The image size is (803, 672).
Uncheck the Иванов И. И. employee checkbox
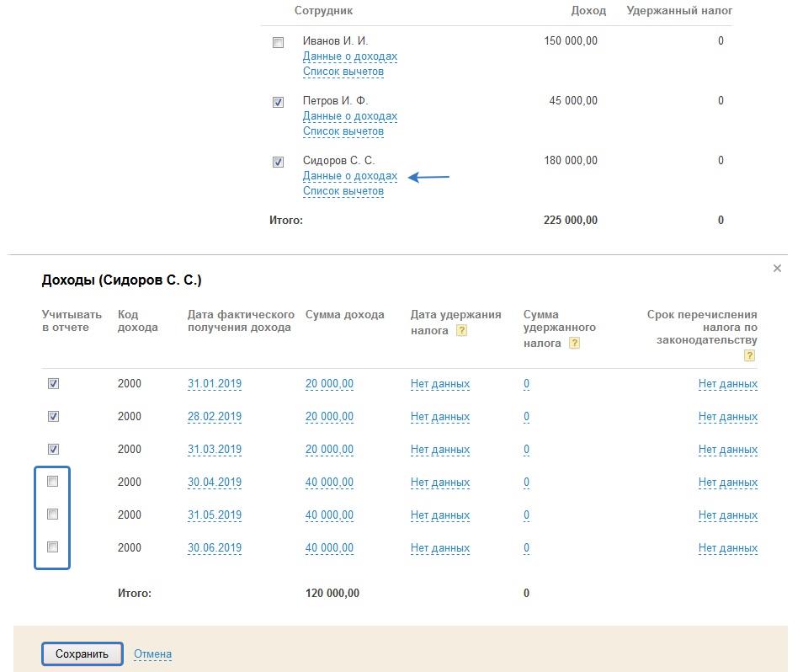point(279,42)
